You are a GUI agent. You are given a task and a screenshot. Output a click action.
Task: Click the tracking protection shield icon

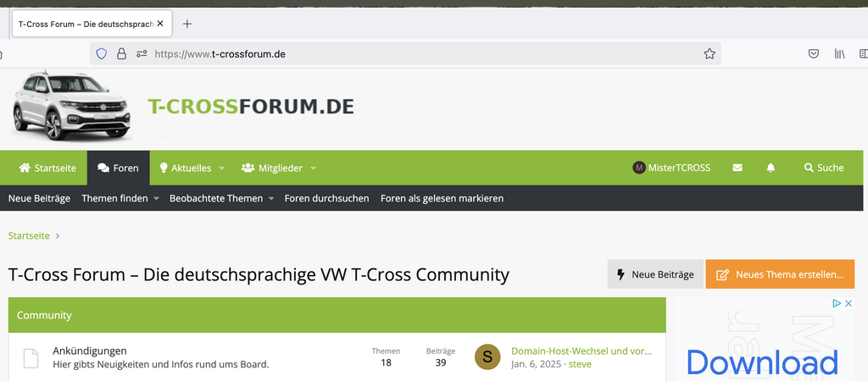point(102,53)
